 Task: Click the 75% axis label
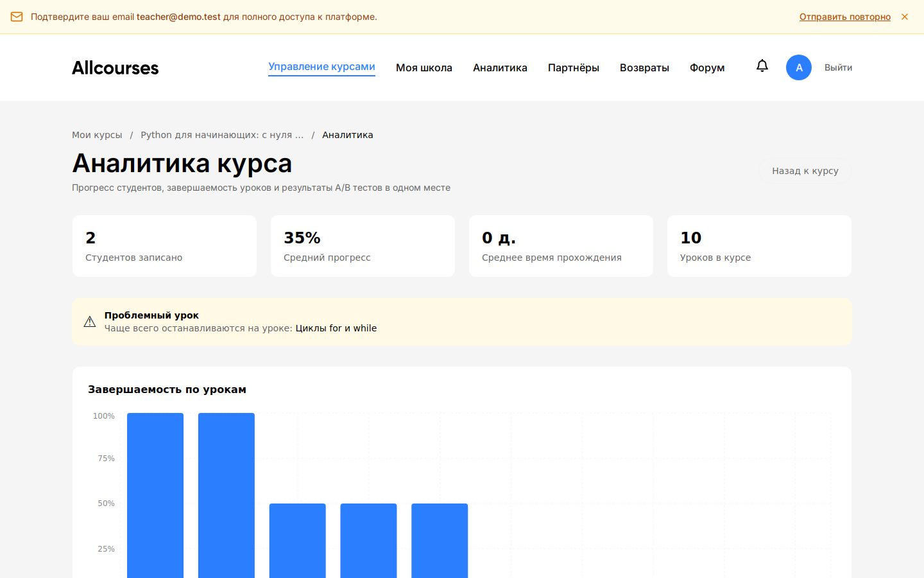106,459
